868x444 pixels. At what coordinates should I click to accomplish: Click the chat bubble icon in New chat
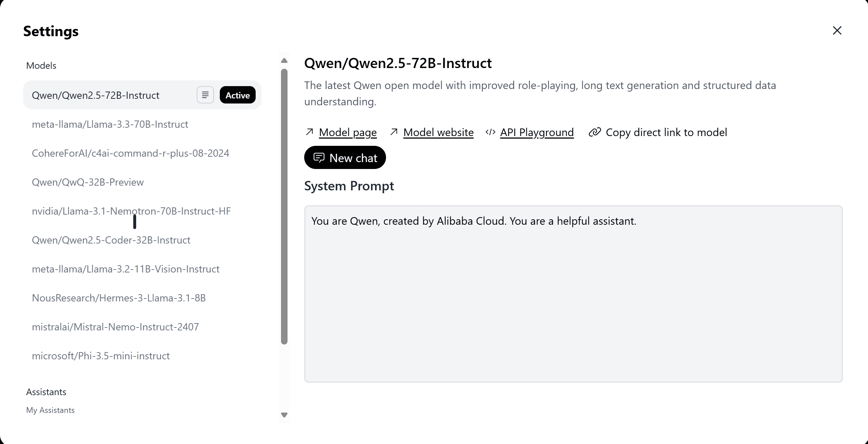click(319, 158)
